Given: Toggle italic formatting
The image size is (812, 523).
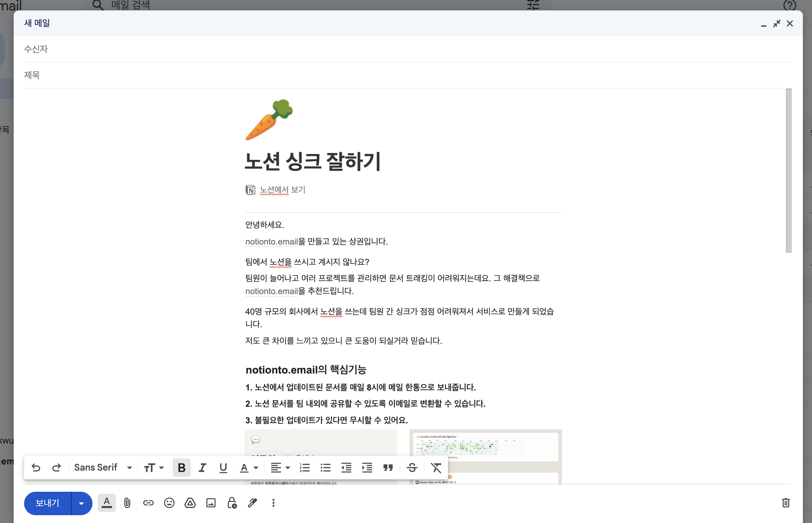Looking at the screenshot, I should tap(202, 467).
